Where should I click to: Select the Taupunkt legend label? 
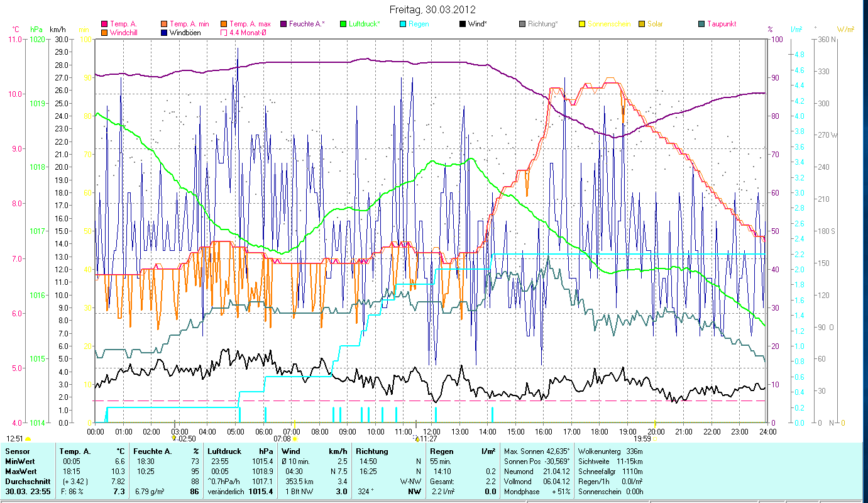[x=722, y=25]
